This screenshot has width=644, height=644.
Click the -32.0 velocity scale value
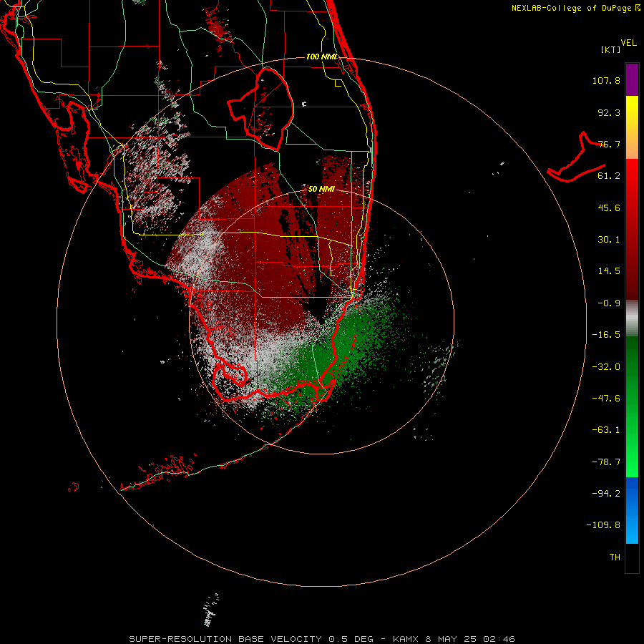606,367
